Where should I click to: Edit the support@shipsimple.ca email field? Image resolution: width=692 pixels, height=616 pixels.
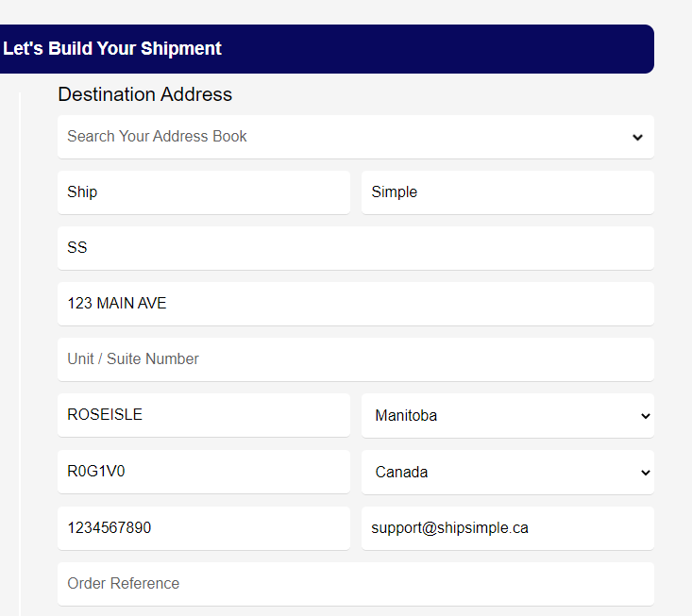(x=508, y=528)
